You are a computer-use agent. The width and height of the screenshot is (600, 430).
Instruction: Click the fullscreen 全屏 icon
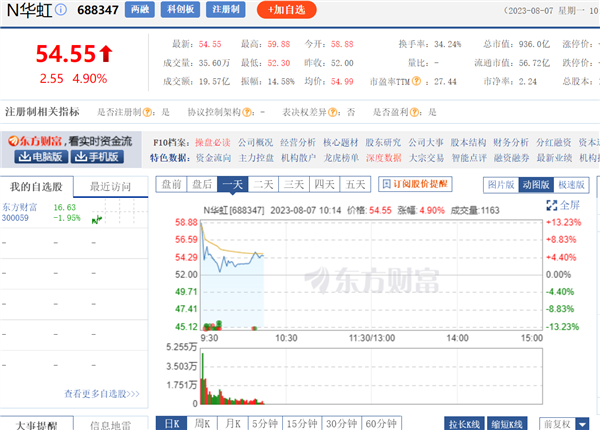[552, 205]
